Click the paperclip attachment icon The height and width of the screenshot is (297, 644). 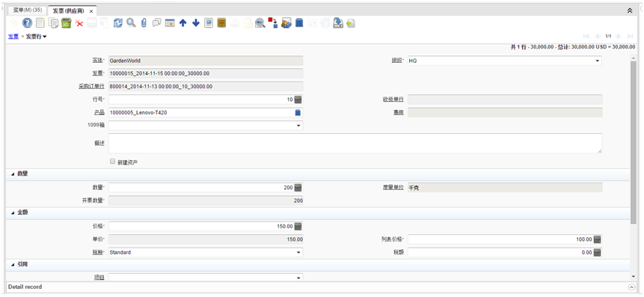click(144, 23)
